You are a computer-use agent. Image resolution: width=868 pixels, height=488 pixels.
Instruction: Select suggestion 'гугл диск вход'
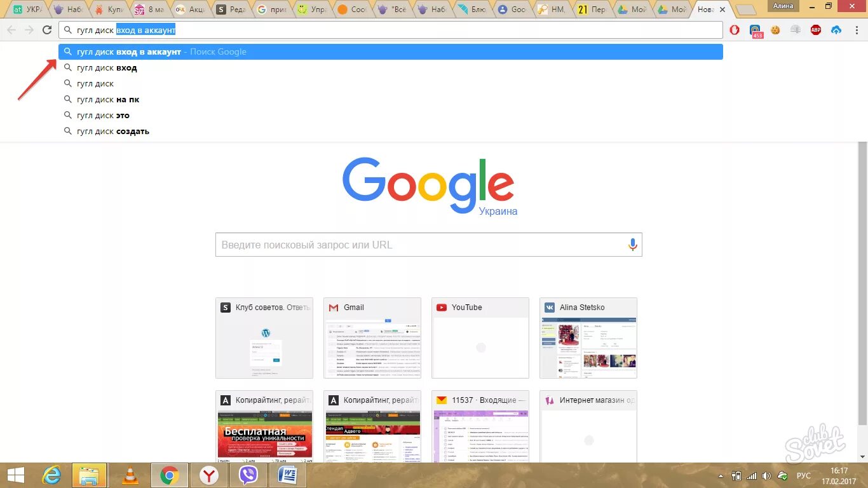coord(391,68)
